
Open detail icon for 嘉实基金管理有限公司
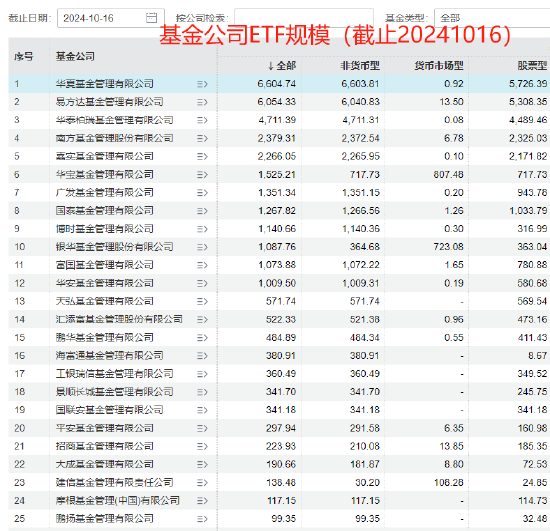point(202,156)
